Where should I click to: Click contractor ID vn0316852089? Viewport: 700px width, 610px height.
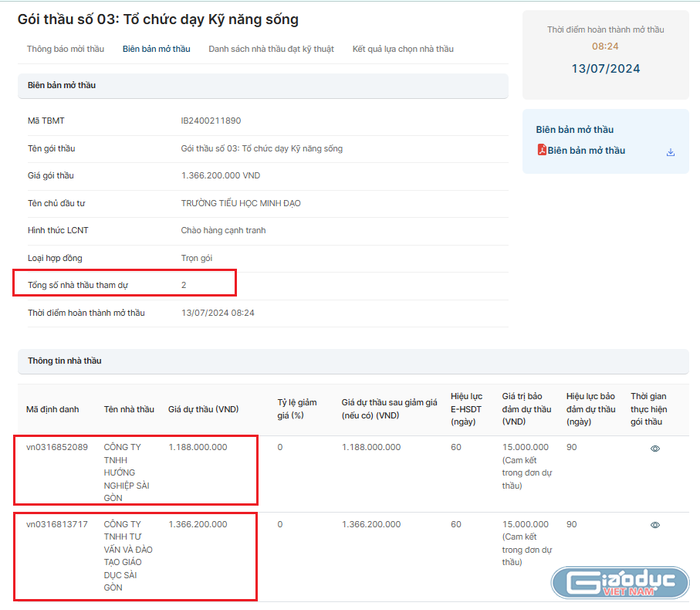57,447
